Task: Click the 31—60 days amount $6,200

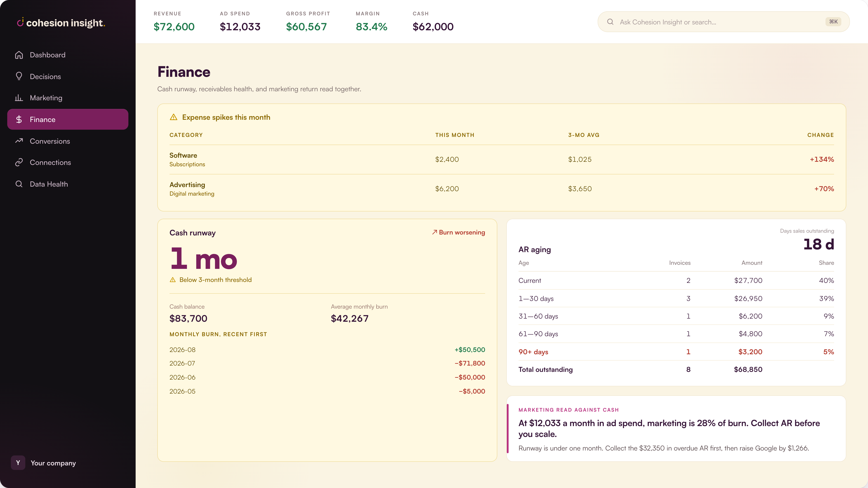Action: click(x=750, y=316)
